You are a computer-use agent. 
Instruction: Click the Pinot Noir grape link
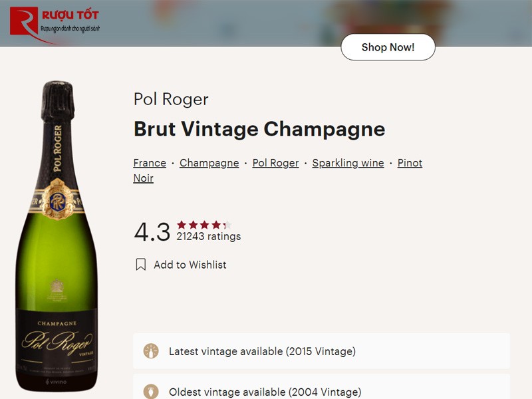tap(410, 162)
